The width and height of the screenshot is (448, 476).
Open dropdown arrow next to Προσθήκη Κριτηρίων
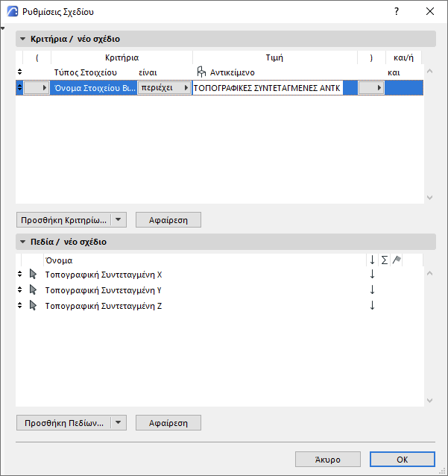pyautogui.click(x=120, y=220)
